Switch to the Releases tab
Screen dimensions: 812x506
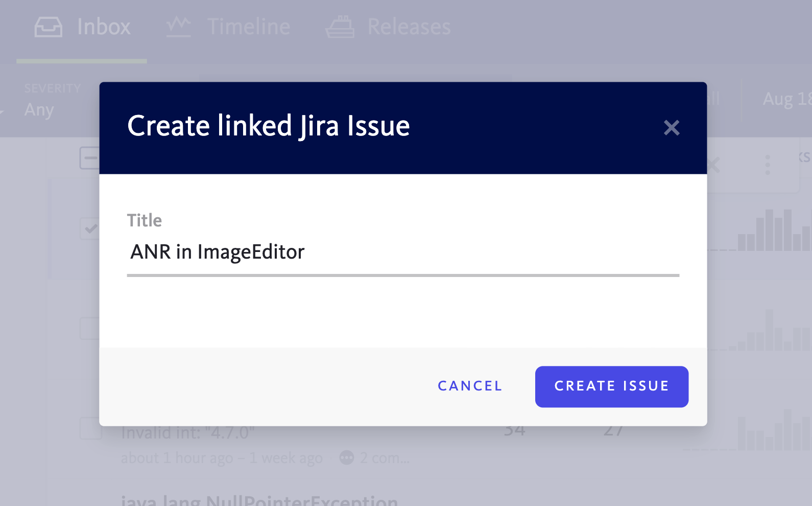[409, 27]
